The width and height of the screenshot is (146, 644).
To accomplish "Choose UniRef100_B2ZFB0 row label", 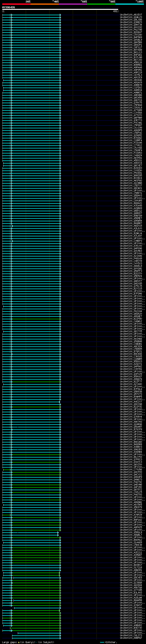I will click(x=131, y=319).
